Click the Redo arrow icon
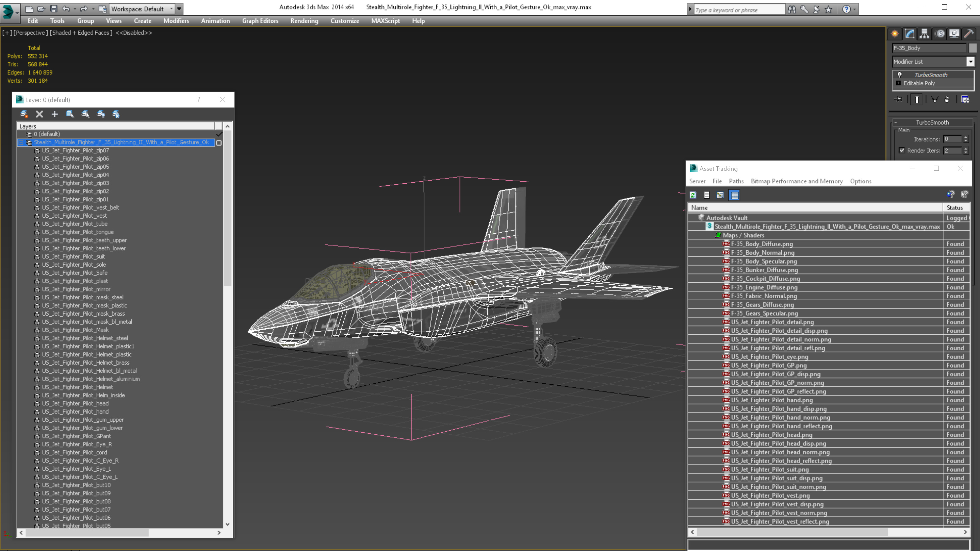980x551 pixels. 84,9
